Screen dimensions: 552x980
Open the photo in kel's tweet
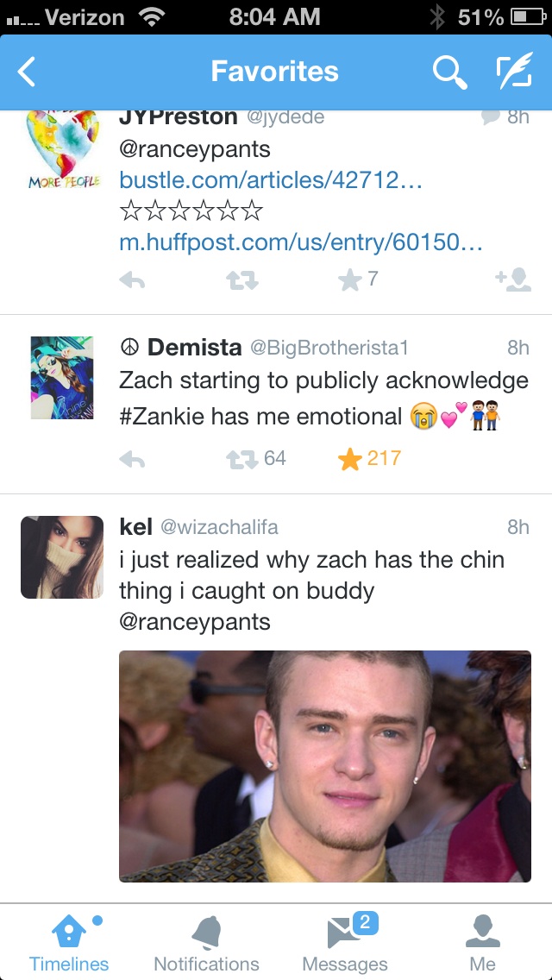324,766
